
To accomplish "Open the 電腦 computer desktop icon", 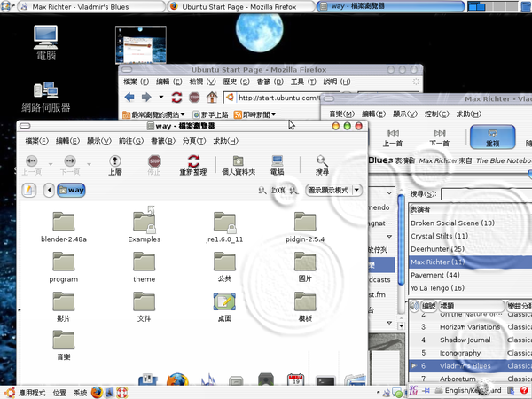I will (46, 43).
